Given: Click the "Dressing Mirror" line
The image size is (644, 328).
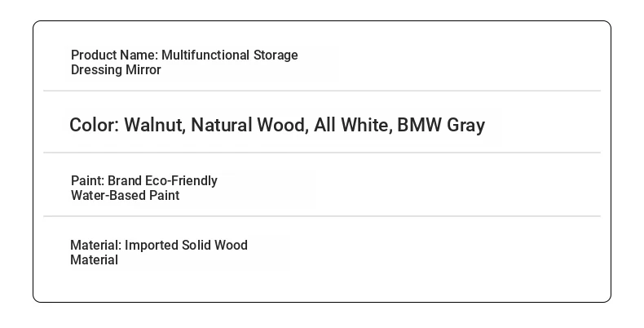Looking at the screenshot, I should [x=116, y=70].
